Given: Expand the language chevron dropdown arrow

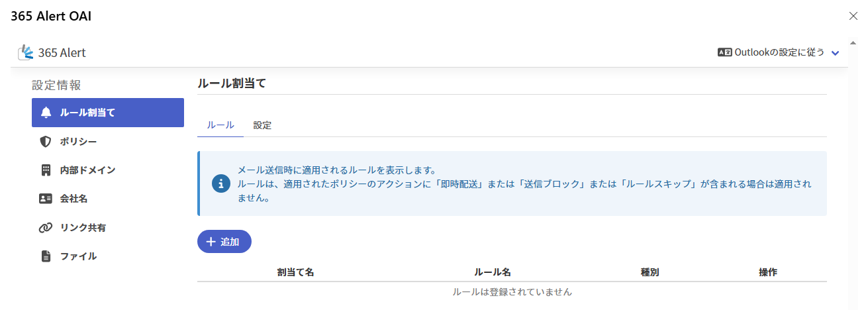Looking at the screenshot, I should [x=835, y=53].
